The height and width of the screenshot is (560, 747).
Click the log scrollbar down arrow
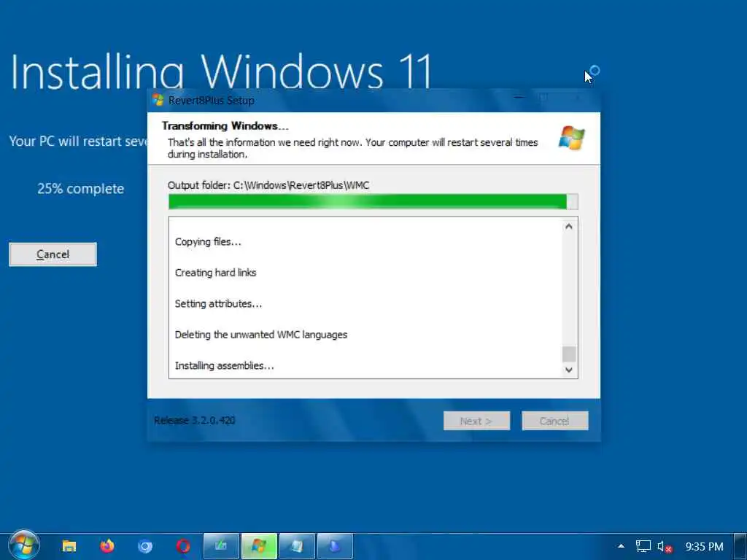click(x=569, y=370)
